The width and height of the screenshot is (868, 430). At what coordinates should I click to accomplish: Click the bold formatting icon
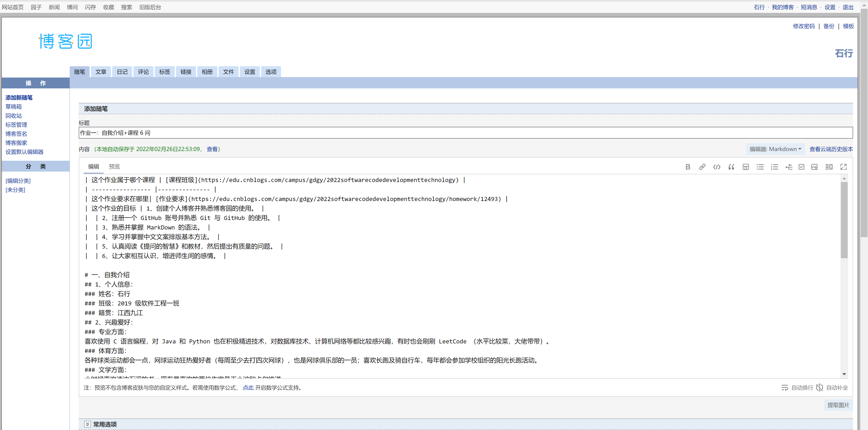(688, 167)
